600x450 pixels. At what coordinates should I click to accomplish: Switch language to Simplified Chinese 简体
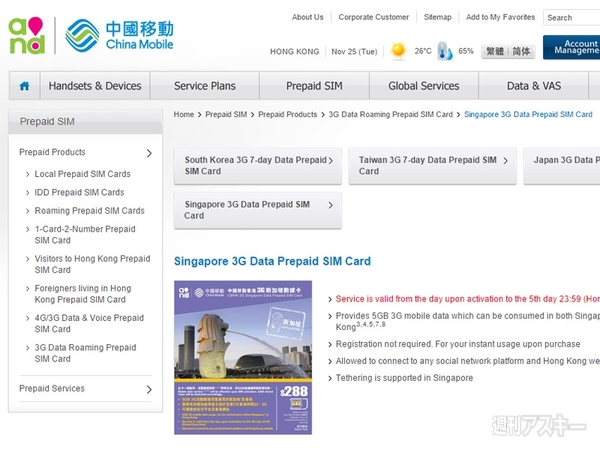521,51
